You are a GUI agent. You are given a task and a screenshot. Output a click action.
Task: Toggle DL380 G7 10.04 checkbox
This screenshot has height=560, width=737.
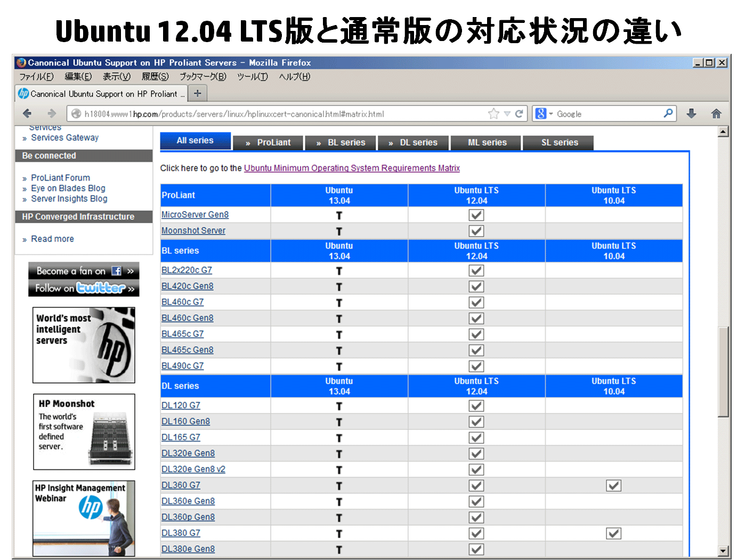pos(614,533)
